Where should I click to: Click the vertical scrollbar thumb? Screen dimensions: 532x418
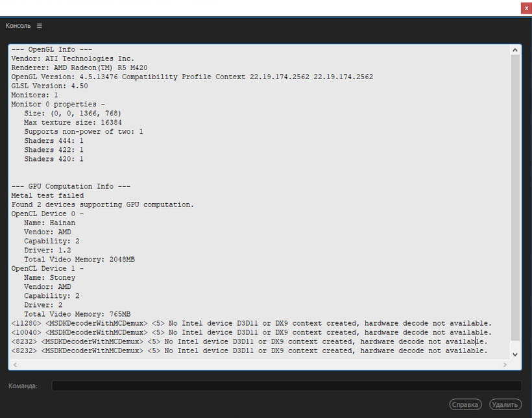[x=515, y=197]
